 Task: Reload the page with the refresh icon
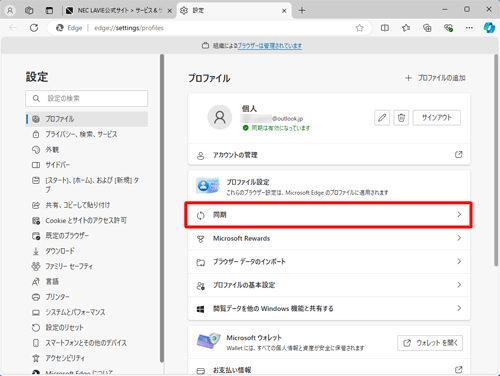click(x=34, y=28)
